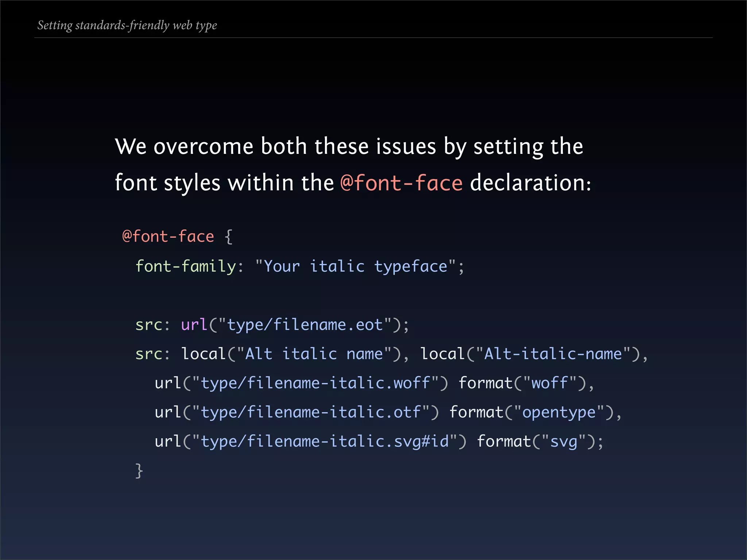The image size is (747, 560).
Task: Click the url "type/filename-italic.svg#id"
Action: [x=325, y=442]
